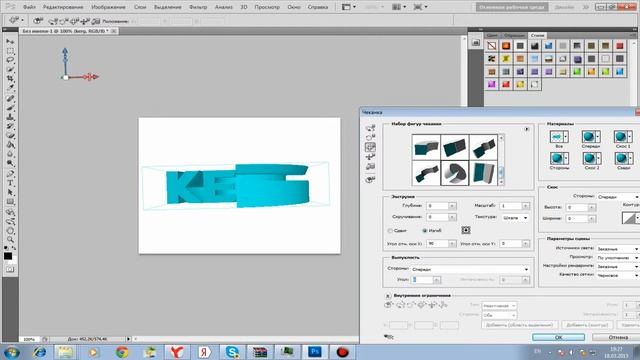Open the Качество сетки dropdown
This screenshot has width=640, height=360.
(618, 276)
